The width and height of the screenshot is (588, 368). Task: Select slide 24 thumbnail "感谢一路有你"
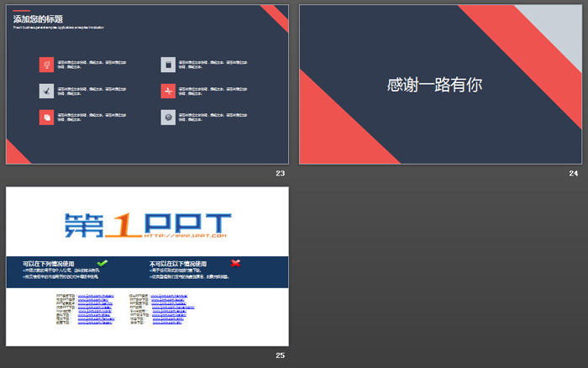(434, 84)
